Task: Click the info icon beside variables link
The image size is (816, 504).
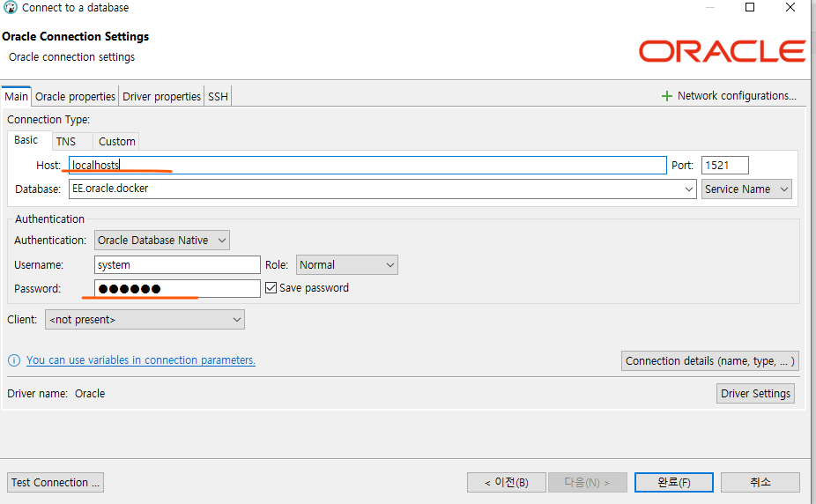Action: click(14, 359)
